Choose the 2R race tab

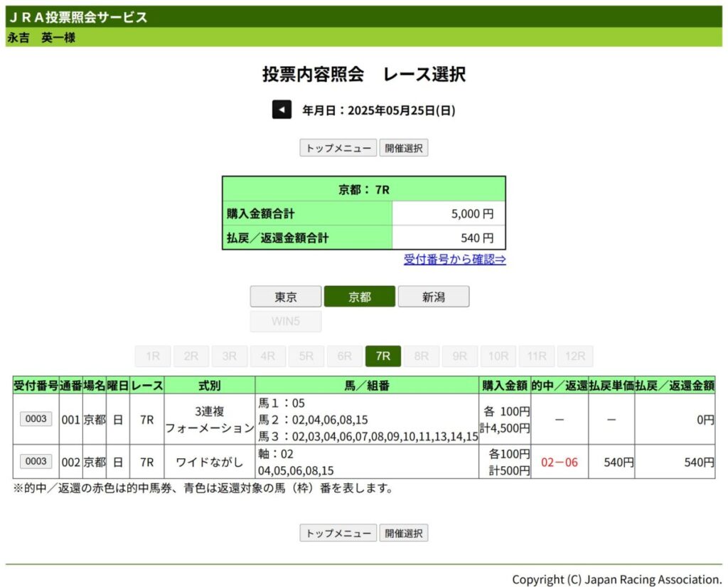(x=191, y=356)
